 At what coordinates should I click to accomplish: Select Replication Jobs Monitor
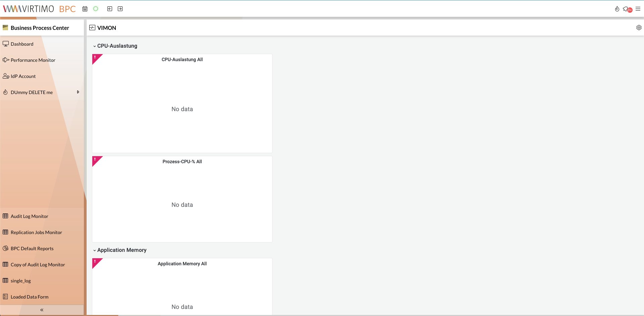coord(36,232)
